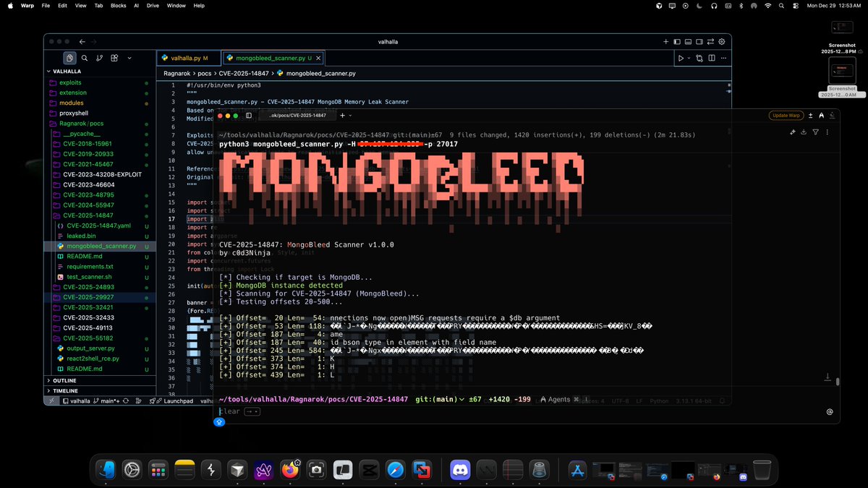
Task: Open the Warp block more-options menu
Action: point(828,132)
